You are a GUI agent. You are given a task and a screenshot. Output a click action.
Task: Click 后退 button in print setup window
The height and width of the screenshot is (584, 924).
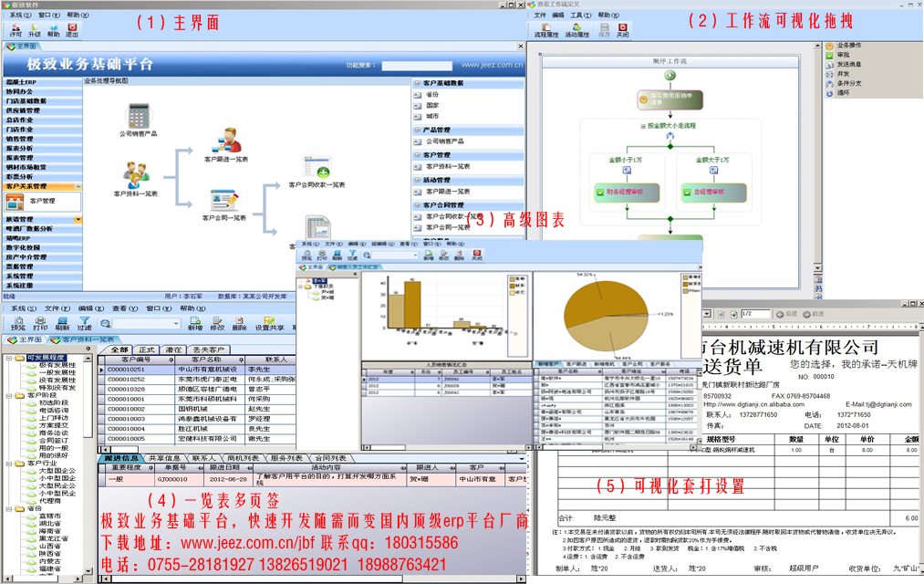tap(786, 314)
